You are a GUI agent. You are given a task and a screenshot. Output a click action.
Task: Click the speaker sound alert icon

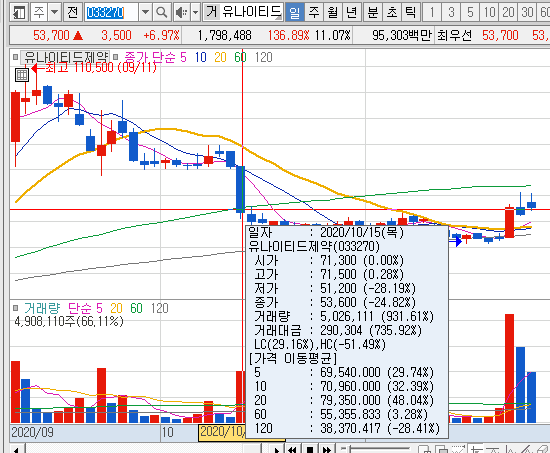pyautogui.click(x=181, y=13)
